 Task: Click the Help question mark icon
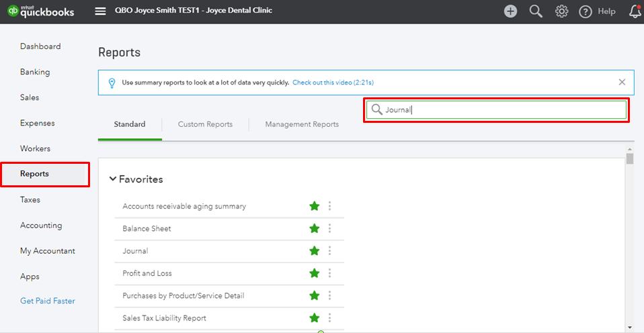(x=586, y=11)
